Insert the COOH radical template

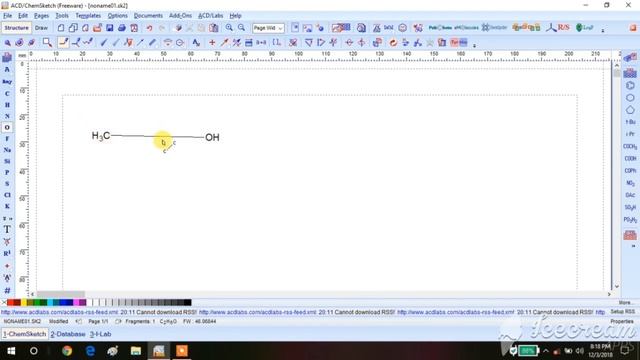pos(630,158)
